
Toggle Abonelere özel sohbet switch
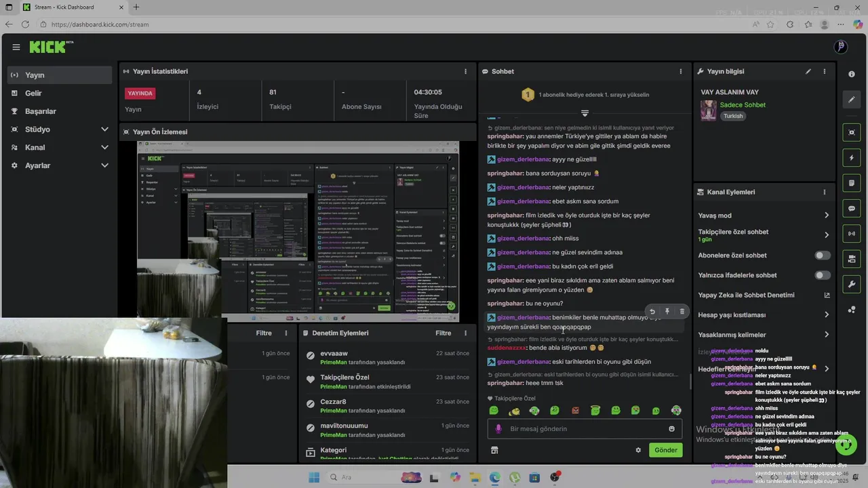tap(823, 256)
